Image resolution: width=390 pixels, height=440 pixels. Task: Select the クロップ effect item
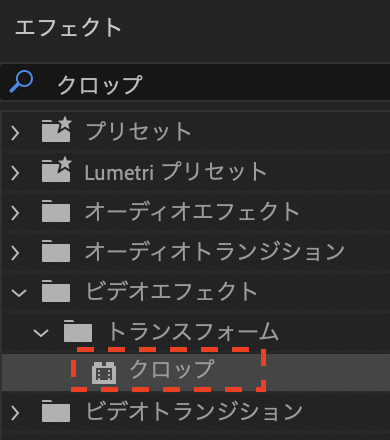196,372
